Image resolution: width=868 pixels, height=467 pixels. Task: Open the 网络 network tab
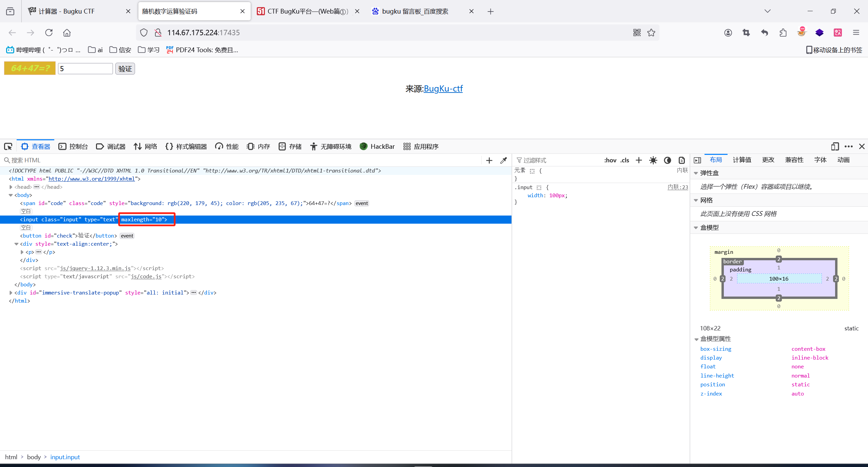(x=146, y=146)
